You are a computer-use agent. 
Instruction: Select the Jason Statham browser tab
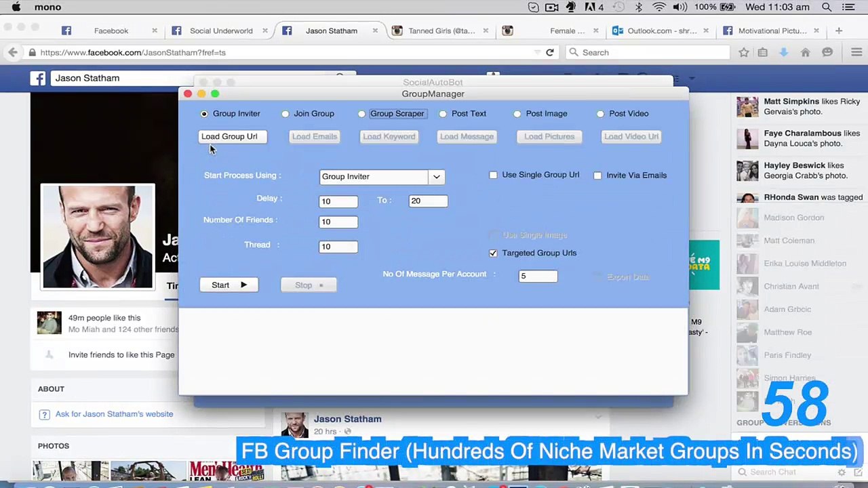click(x=331, y=30)
